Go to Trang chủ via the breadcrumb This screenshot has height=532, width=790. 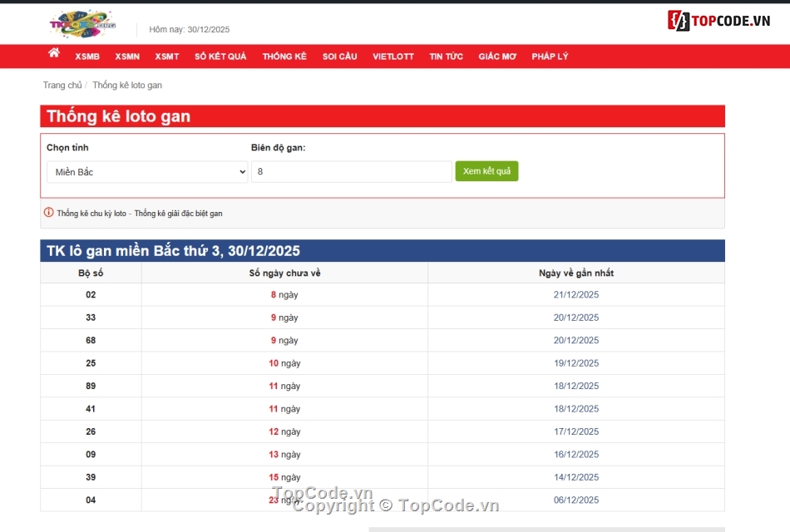(x=62, y=85)
